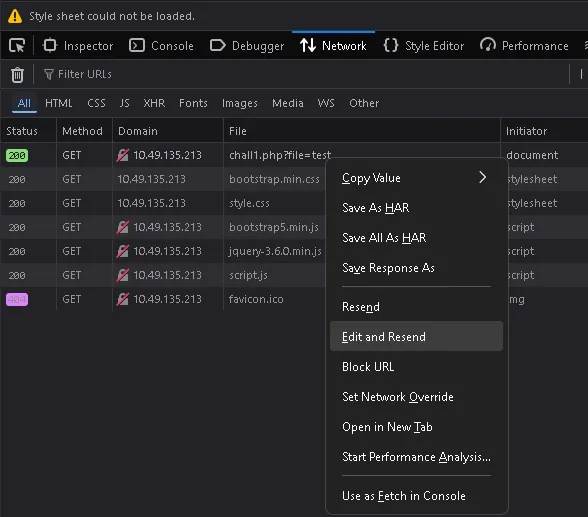Click the element picker icon
The width and height of the screenshot is (588, 517).
point(16,46)
